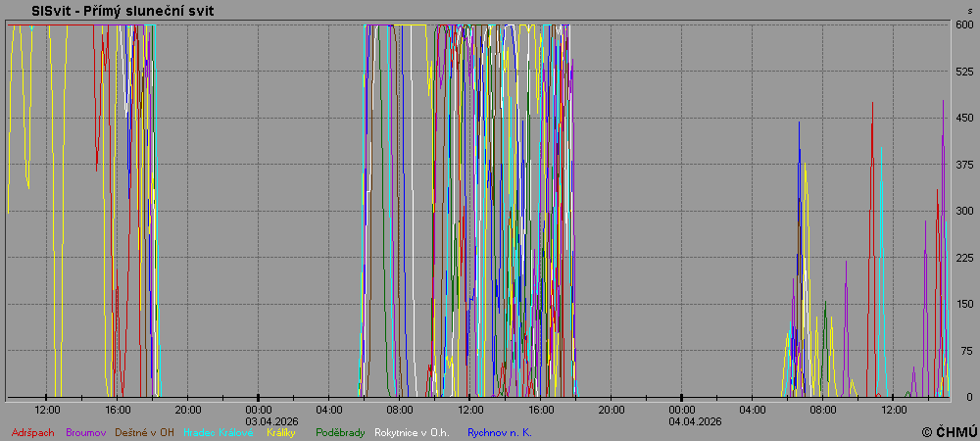
Task: Click the yellow Králíky legend label
Action: 282,432
